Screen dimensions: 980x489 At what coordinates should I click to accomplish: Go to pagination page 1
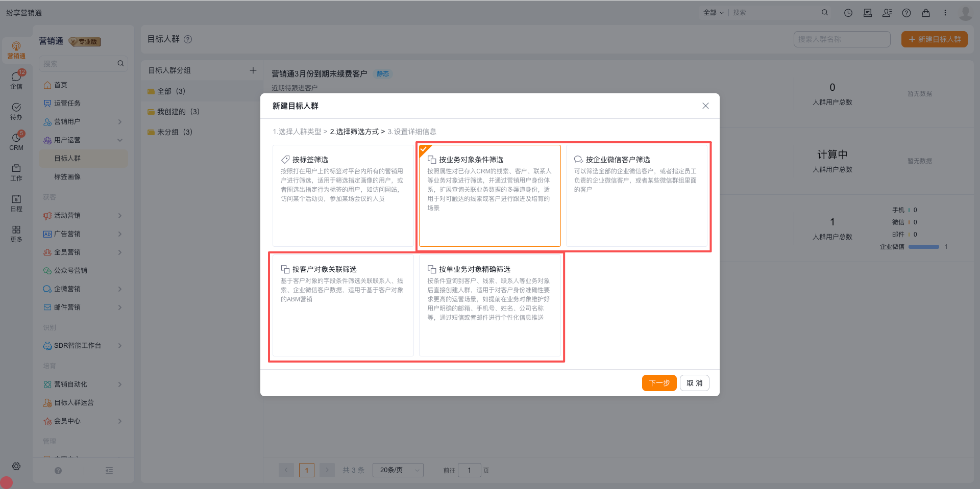click(x=307, y=470)
